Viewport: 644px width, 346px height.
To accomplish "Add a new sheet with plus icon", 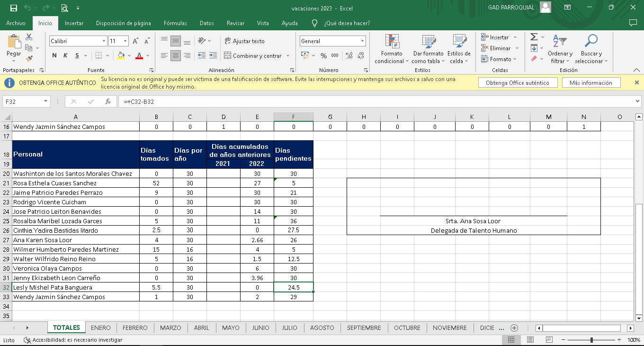I will (514, 328).
